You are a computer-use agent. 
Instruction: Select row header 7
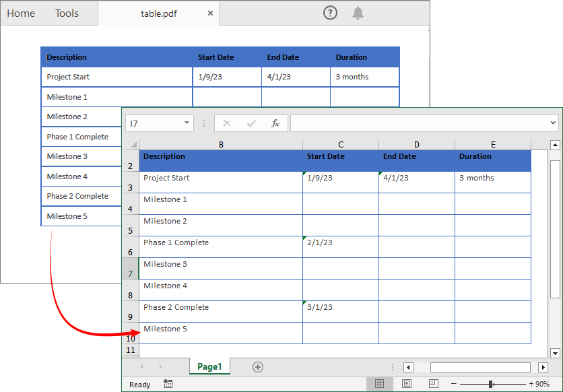[x=131, y=273]
